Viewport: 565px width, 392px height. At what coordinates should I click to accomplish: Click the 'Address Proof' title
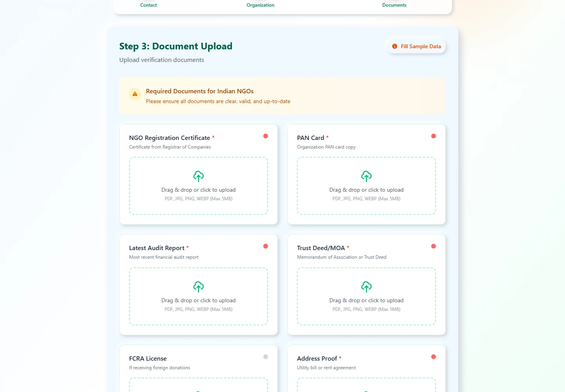coord(317,359)
